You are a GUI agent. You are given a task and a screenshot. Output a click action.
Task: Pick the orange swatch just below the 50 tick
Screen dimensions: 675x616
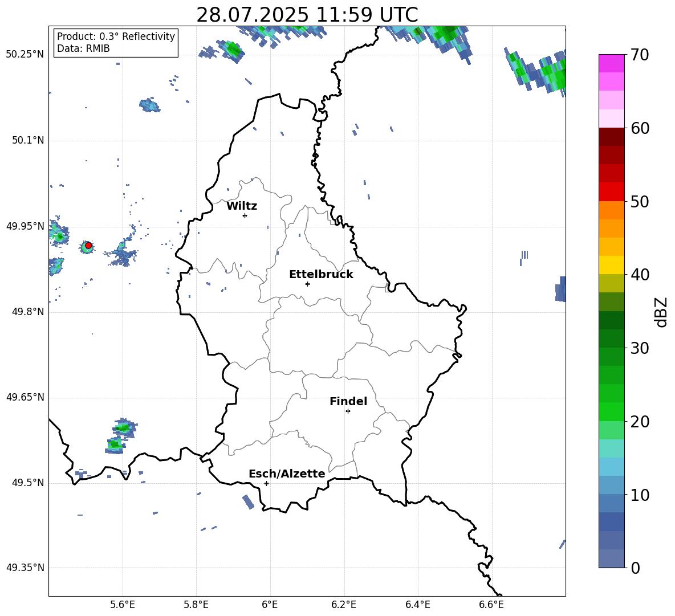click(x=611, y=210)
